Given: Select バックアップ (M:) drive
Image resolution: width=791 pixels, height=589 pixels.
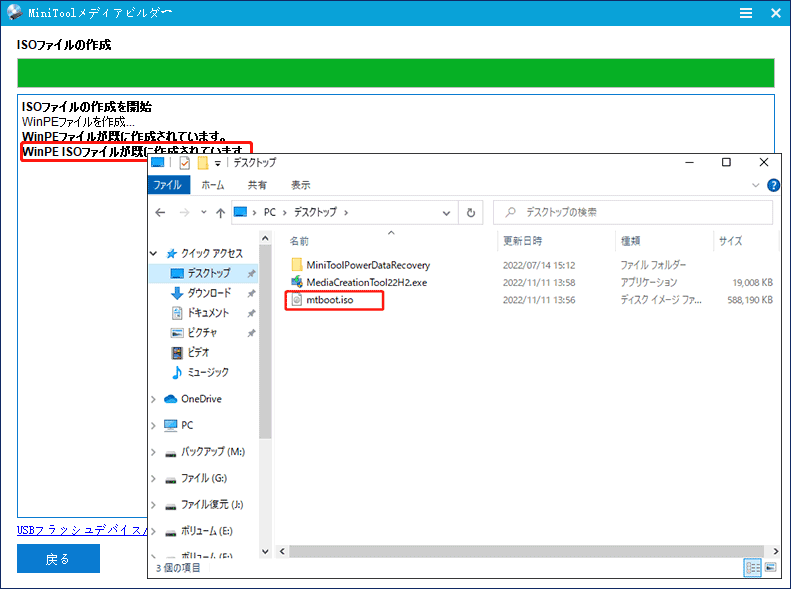Looking at the screenshot, I should pyautogui.click(x=213, y=452).
